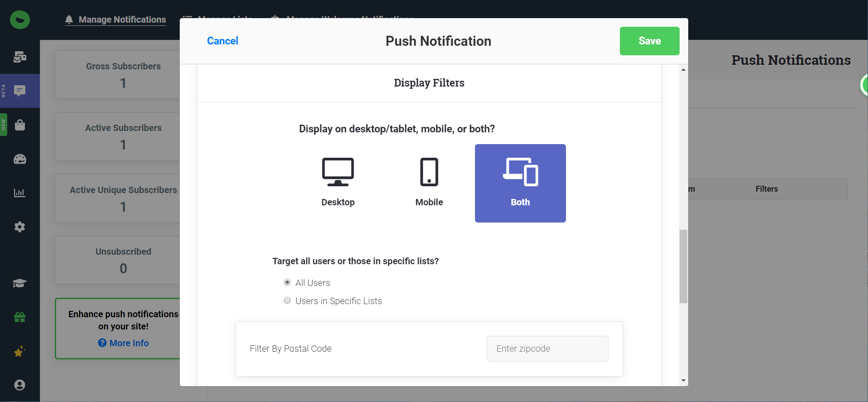Open the bar chart analytics sidebar icon

[x=20, y=193]
